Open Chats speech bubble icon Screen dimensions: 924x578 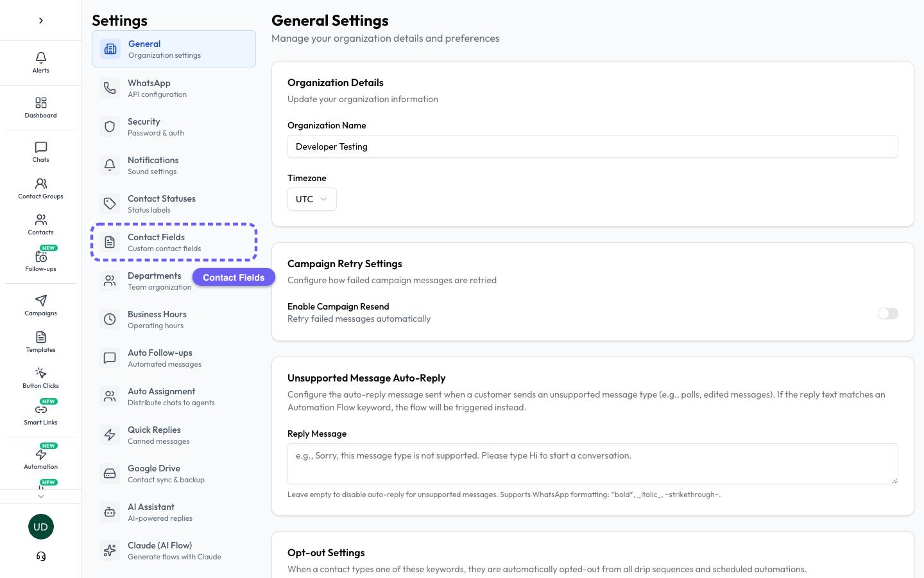(41, 147)
